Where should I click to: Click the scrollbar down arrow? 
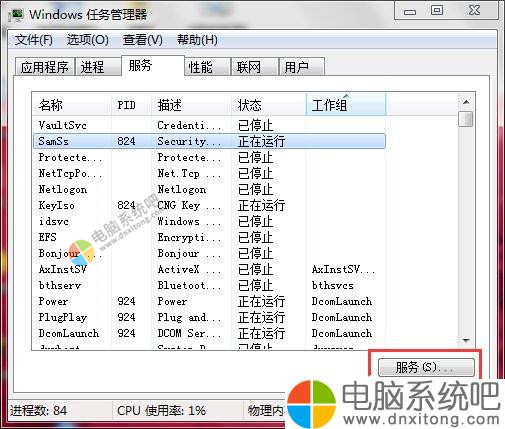click(466, 340)
